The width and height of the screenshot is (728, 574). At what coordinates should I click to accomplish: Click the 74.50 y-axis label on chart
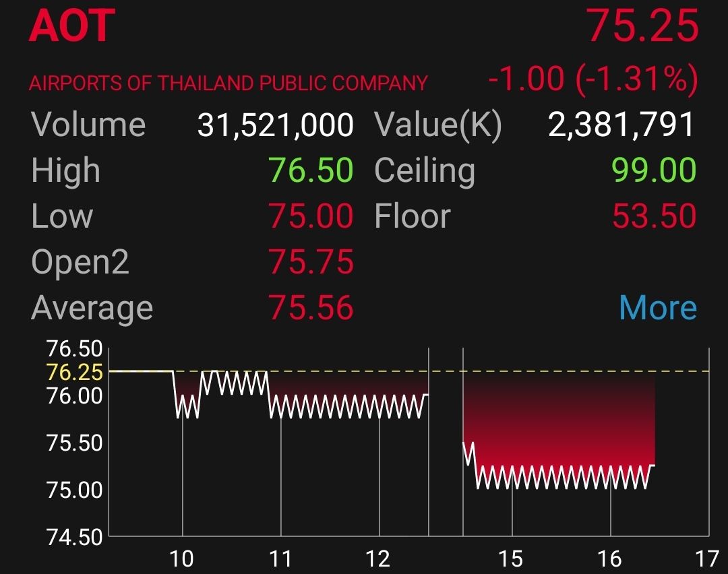[x=75, y=538]
